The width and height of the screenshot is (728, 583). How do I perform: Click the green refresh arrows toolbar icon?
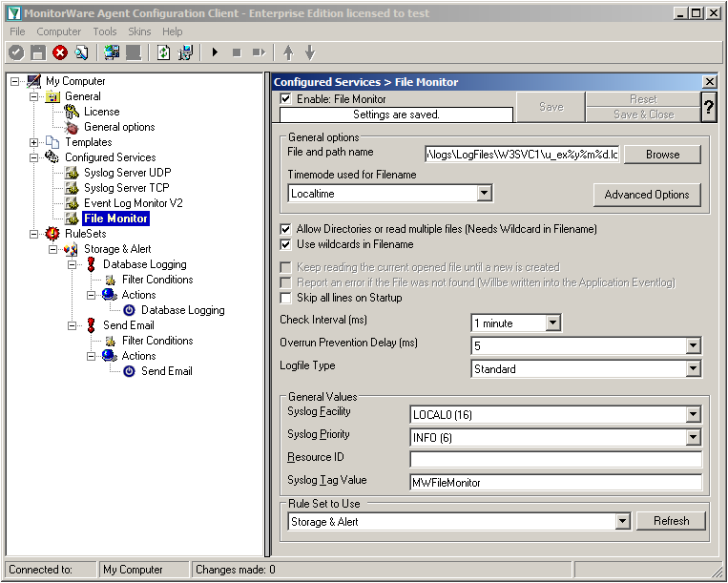163,52
